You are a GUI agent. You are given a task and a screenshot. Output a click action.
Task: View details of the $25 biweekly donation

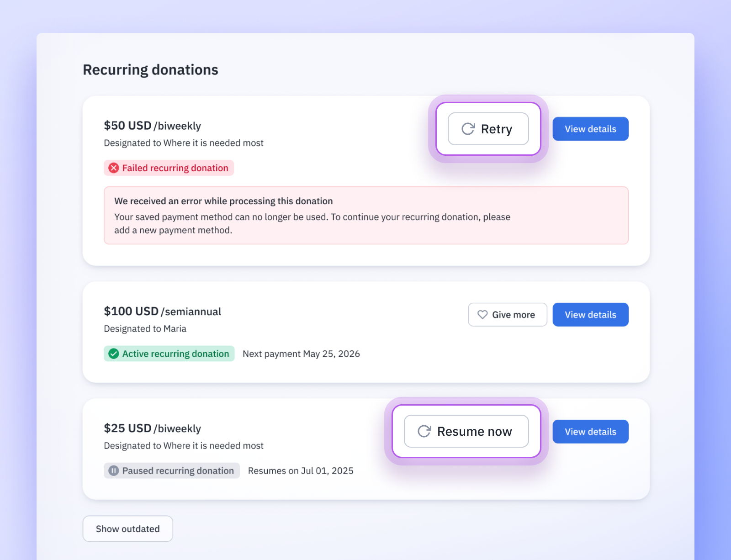click(x=590, y=432)
